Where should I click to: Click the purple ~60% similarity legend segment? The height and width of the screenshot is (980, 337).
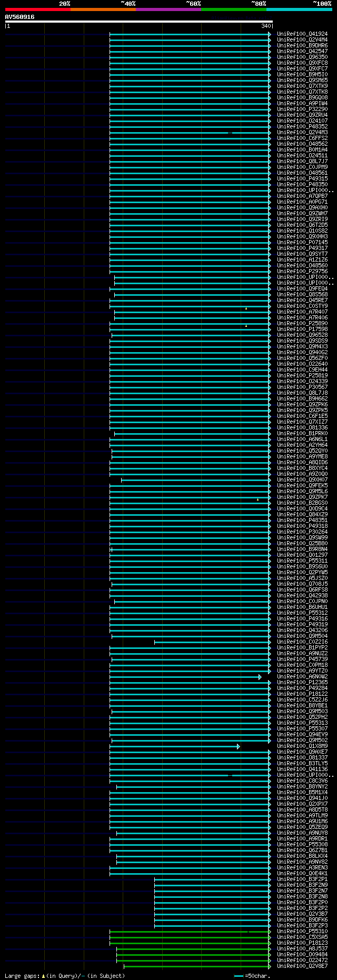(168, 9)
